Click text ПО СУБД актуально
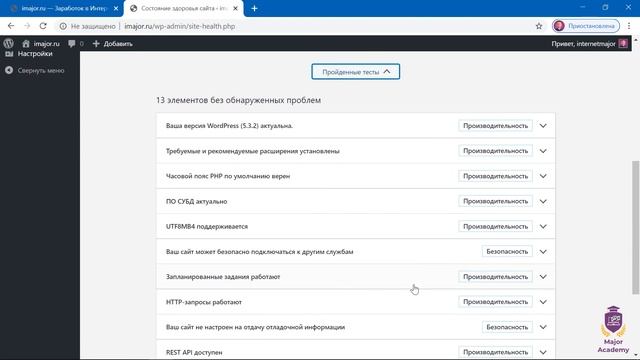This screenshot has width=640, height=360. click(196, 201)
